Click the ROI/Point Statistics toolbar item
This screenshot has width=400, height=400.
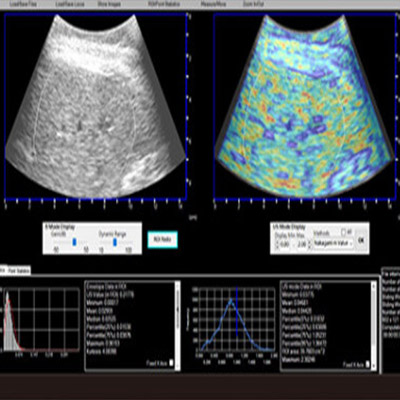tap(163, 5)
